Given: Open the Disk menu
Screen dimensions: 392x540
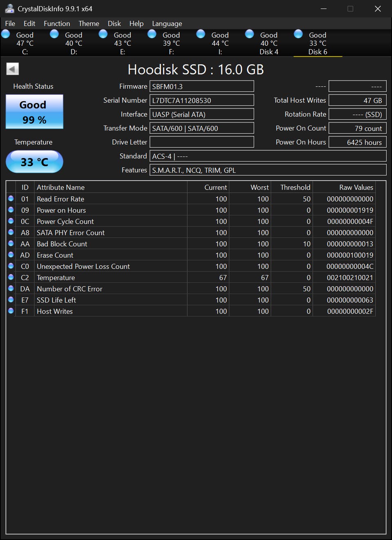Looking at the screenshot, I should (114, 24).
